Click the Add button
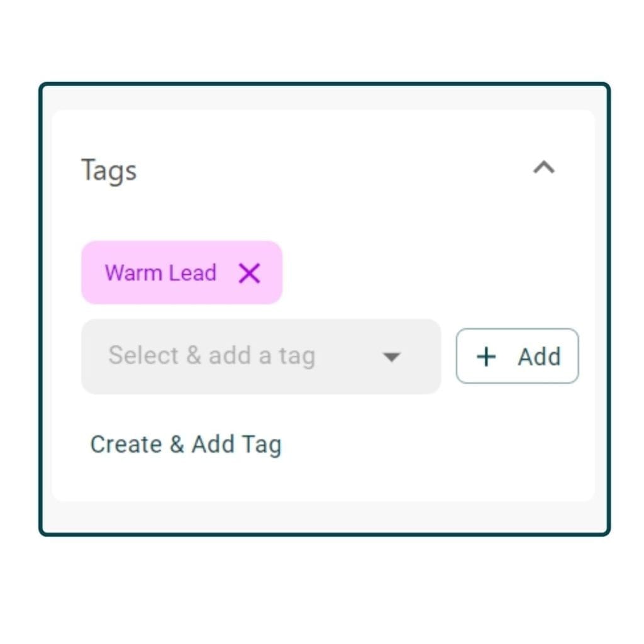 pos(517,356)
